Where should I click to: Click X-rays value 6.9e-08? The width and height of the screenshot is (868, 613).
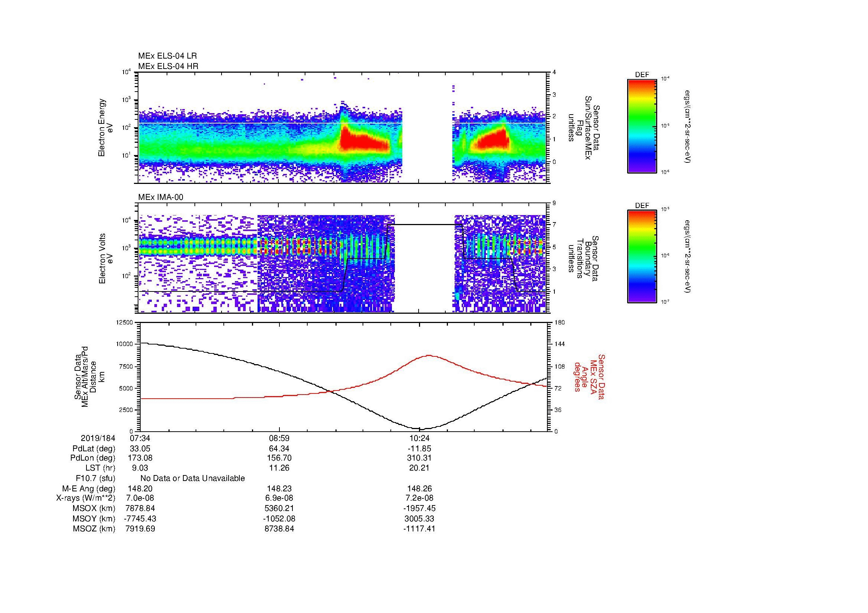[279, 498]
